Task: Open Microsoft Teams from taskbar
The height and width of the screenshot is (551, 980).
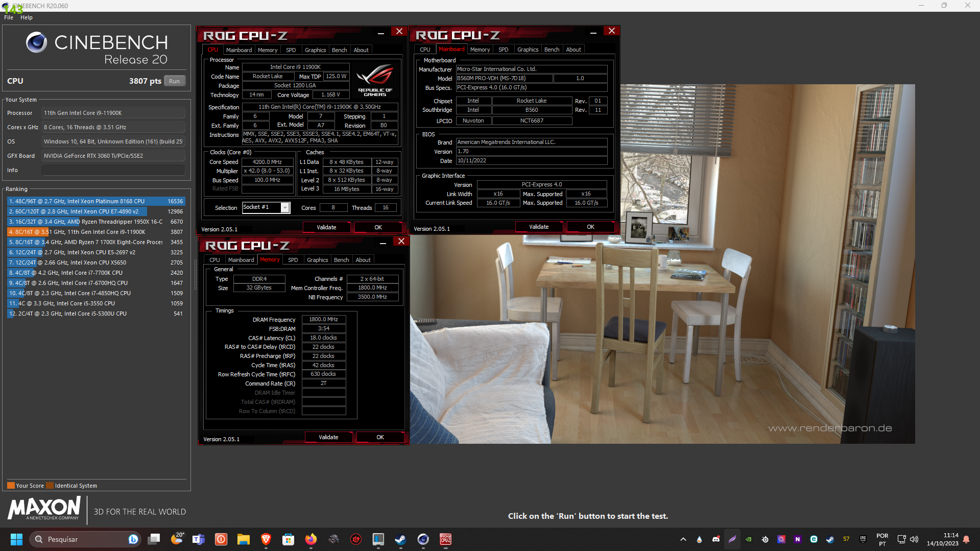Action: pos(199,539)
